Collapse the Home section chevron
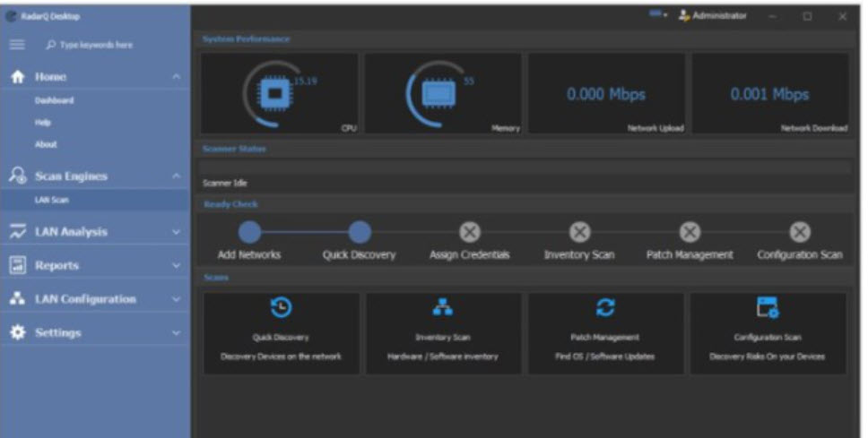 (x=176, y=77)
